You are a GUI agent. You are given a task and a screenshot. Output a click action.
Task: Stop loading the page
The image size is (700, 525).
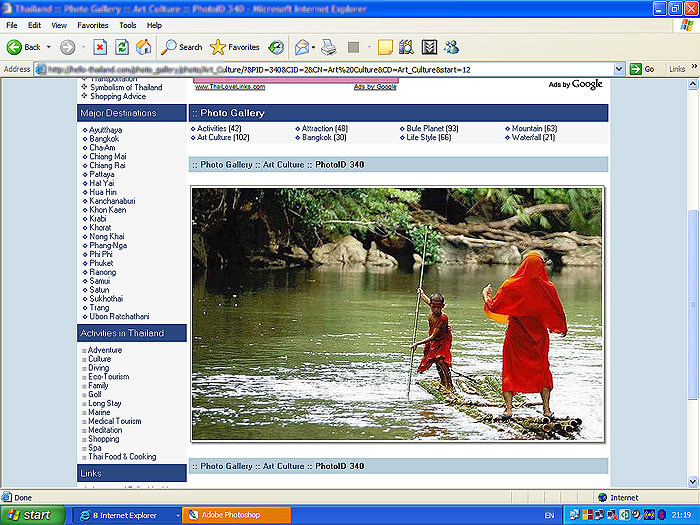click(x=100, y=47)
